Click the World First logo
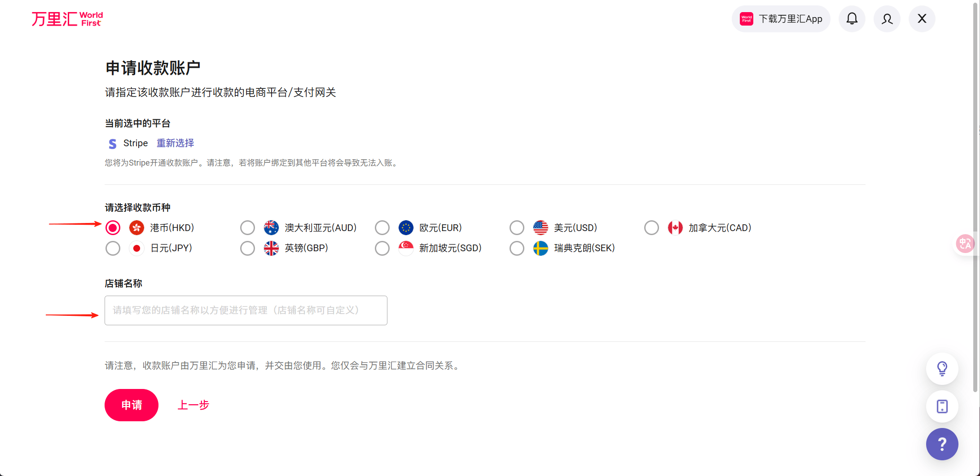 (x=67, y=19)
